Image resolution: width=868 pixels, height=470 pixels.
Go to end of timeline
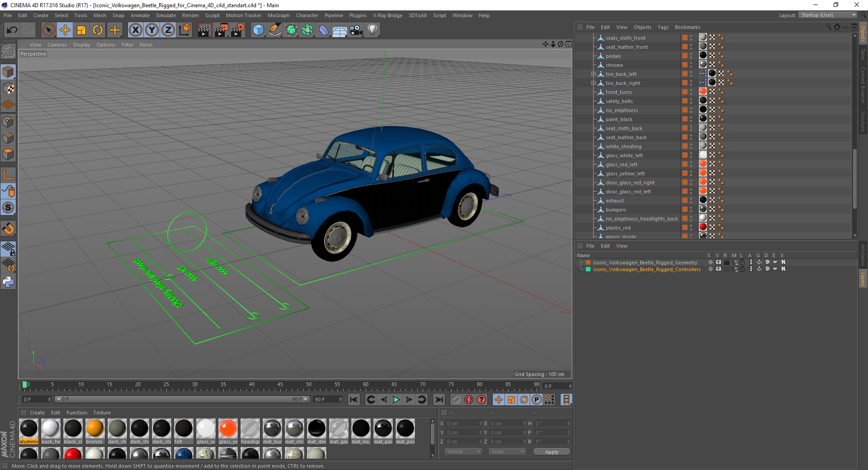[x=439, y=399]
